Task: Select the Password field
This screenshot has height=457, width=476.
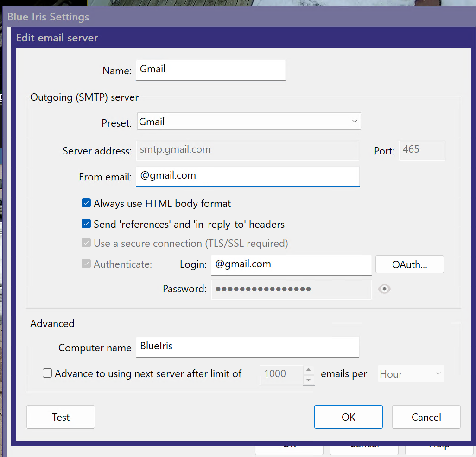Action: tap(291, 289)
